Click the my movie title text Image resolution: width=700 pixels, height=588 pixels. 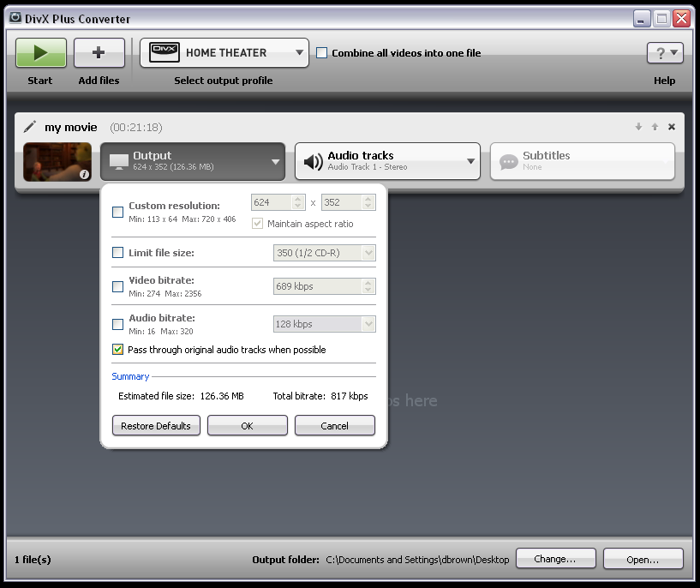point(70,127)
